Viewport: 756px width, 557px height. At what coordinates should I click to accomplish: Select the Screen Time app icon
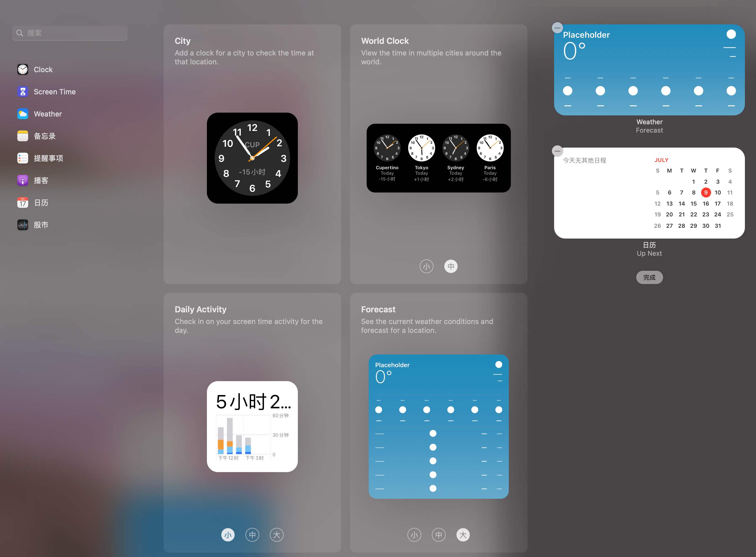pos(22,91)
